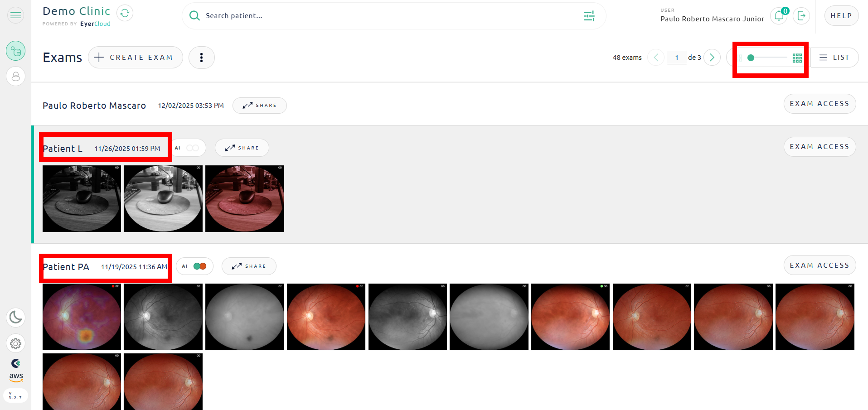Open the three-dot exams options menu
This screenshot has height=410, width=868.
point(201,58)
